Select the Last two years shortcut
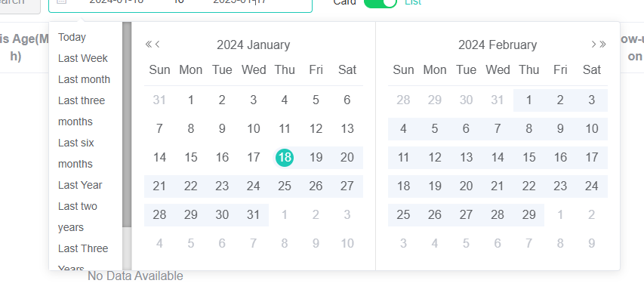The width and height of the screenshot is (644, 308). [x=78, y=217]
